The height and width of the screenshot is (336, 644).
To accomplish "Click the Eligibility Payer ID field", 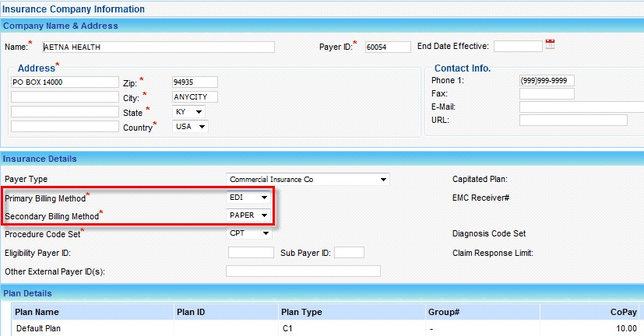I will coord(251,253).
